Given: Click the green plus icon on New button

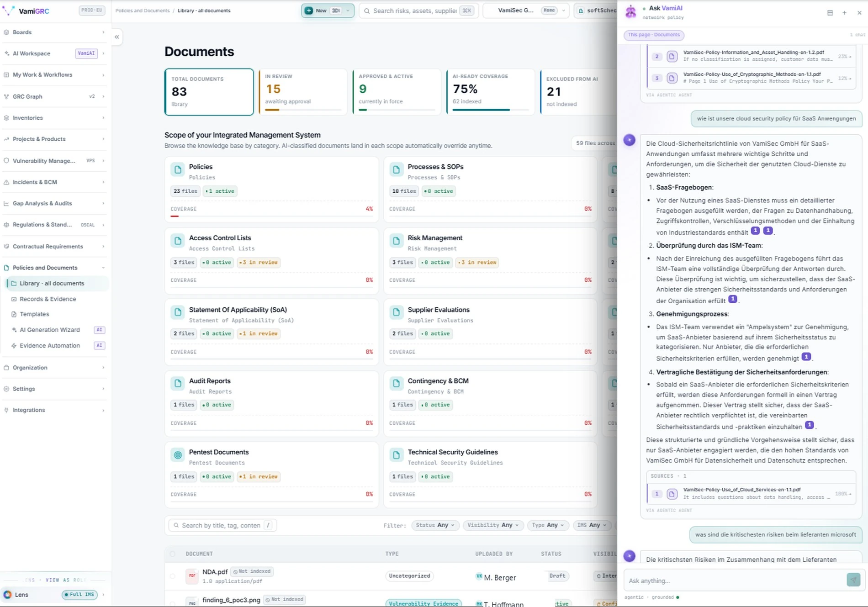Looking at the screenshot, I should pos(309,11).
